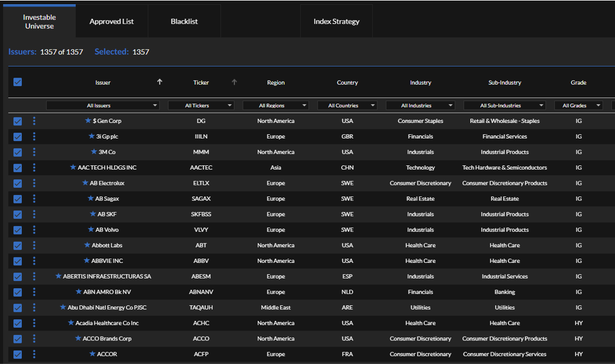Select the ACCO Brands Corp issuer name
This screenshot has width=615, height=364.
tap(107, 339)
